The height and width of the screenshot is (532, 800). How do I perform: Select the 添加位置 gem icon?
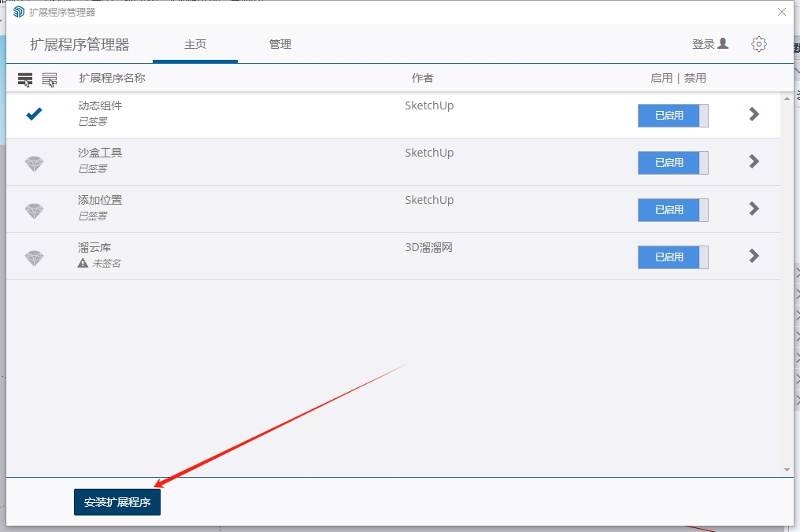tap(34, 210)
